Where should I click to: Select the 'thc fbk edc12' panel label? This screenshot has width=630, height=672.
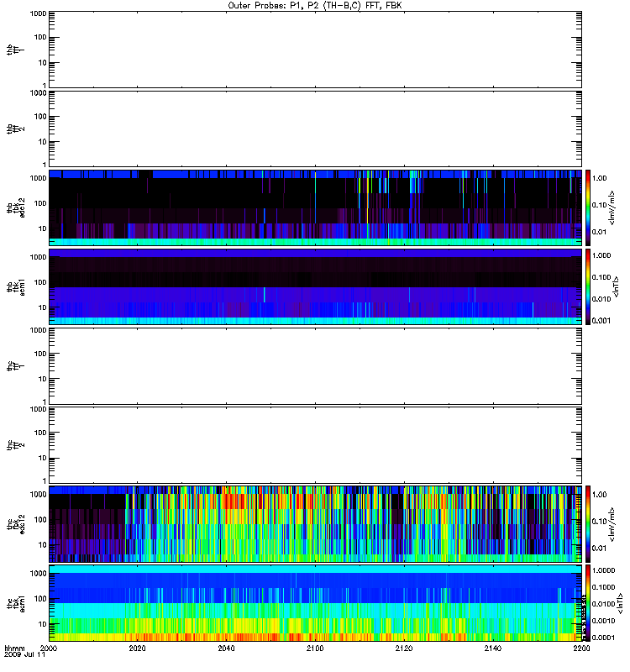point(15,523)
